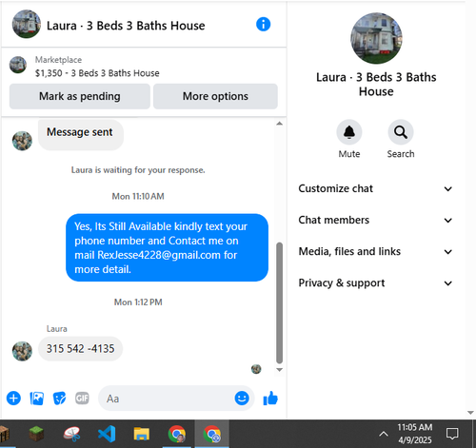Screen dimensions: 476x448
Task: Open Windows notification center
Action: [452, 434]
